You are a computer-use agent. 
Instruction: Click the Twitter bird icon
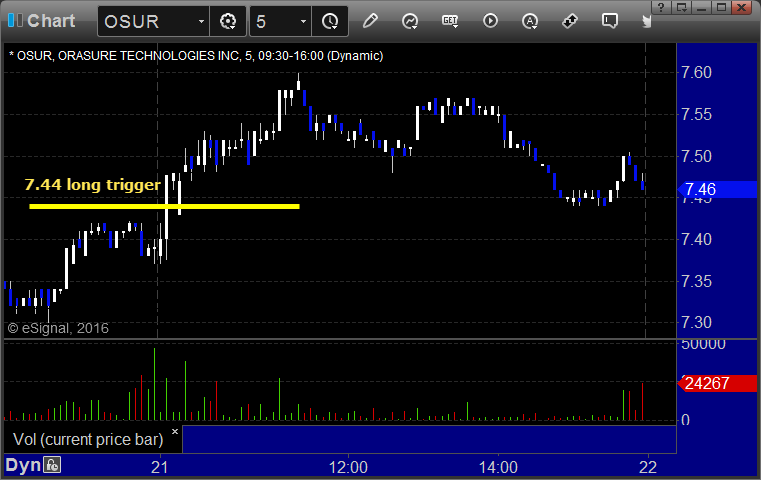tap(646, 21)
